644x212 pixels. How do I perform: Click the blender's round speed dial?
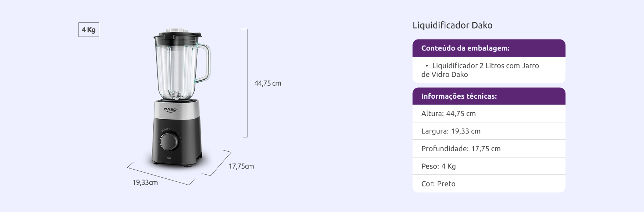coord(169,141)
